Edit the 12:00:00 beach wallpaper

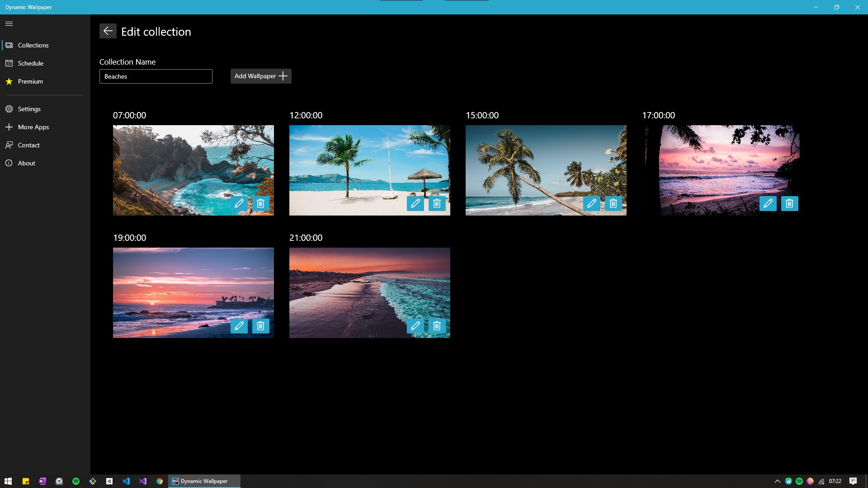pos(415,203)
